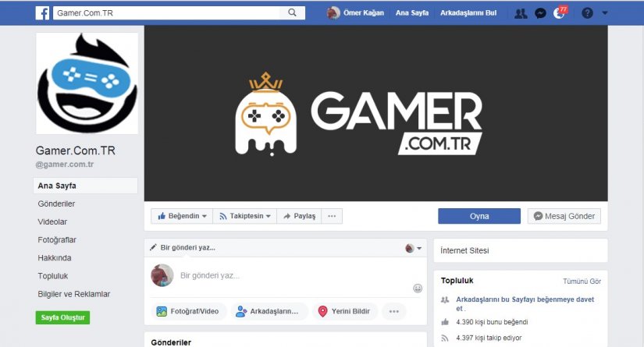Open the emoji smiley icon in composer
Image resolution: width=644 pixels, height=347 pixels.
coord(418,289)
